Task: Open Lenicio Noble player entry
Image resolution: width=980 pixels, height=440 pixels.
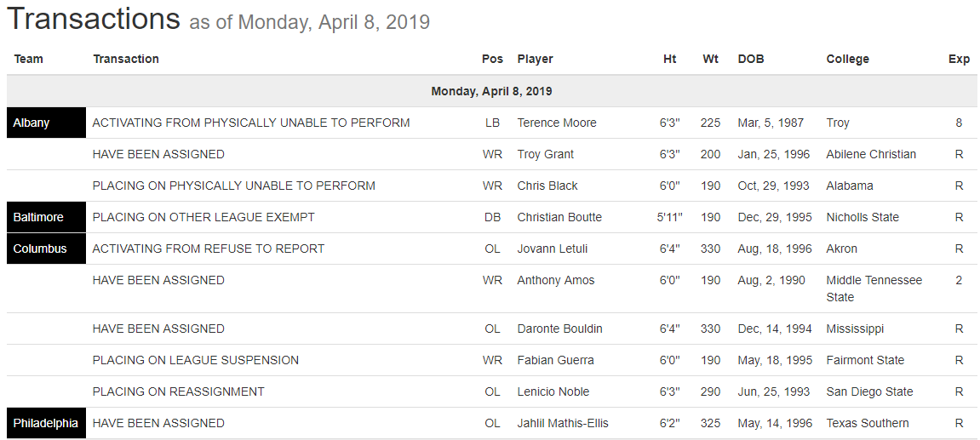Action: pyautogui.click(x=553, y=391)
